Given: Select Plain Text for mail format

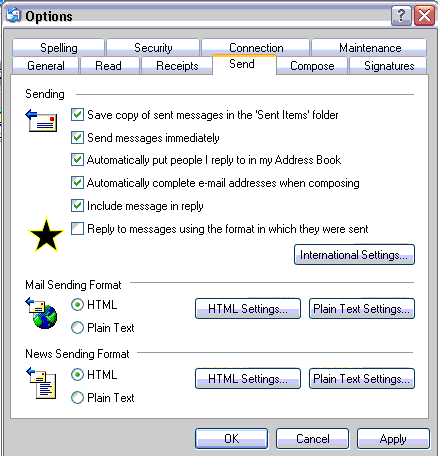Looking at the screenshot, I should [77, 328].
